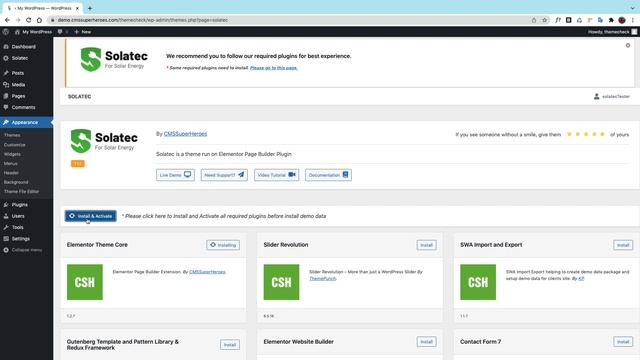Screen dimensions: 640x360
Task: Open Header submenu item
Action: tap(11, 173)
